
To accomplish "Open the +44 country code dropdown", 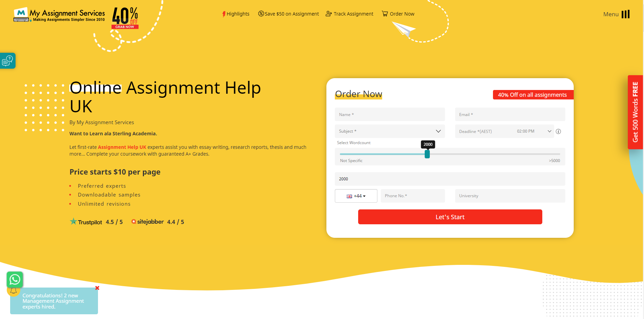I will tap(356, 196).
